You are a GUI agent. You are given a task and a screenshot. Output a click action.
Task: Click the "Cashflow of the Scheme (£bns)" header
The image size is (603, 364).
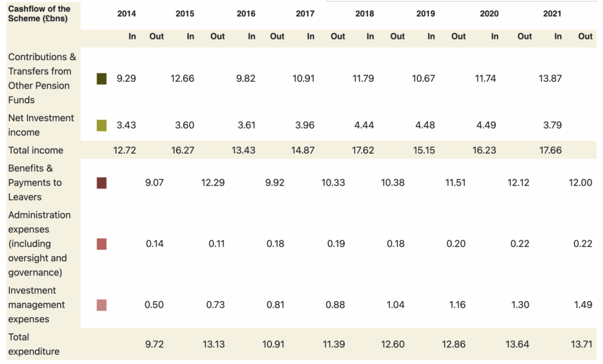(39, 14)
